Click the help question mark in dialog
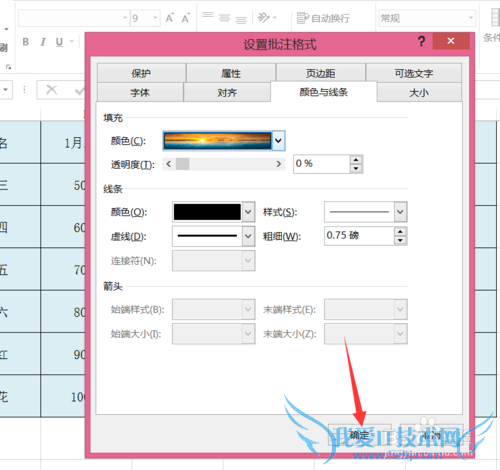Viewport: 500px width, 470px height. [x=421, y=41]
